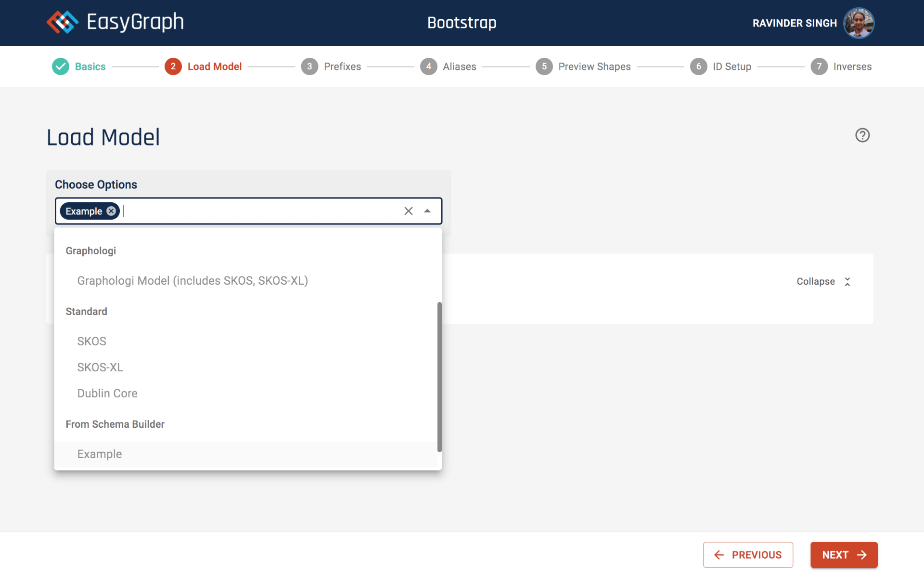The width and height of the screenshot is (924, 578).
Task: Click the user profile avatar
Action: (x=859, y=23)
